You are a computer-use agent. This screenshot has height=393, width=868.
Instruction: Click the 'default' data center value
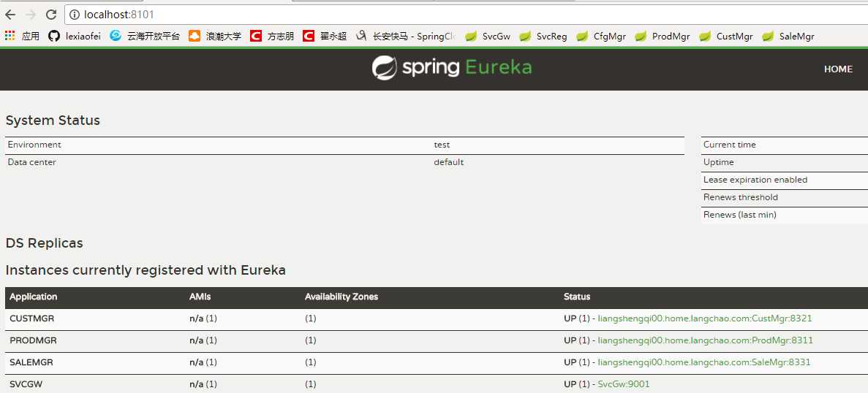click(x=449, y=162)
